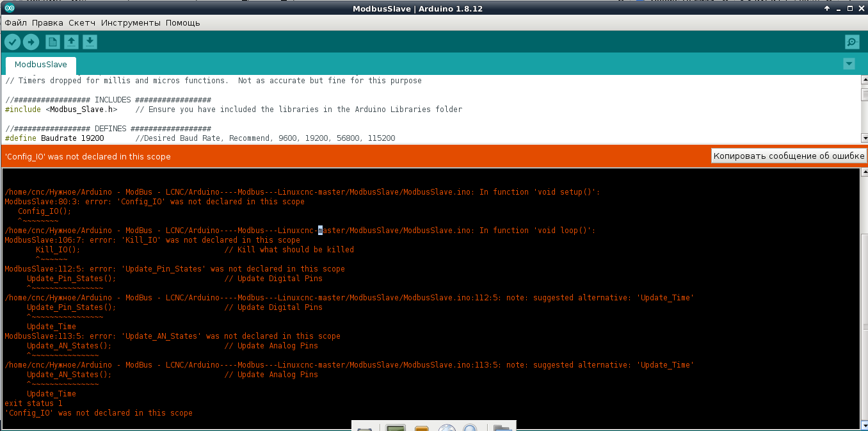
Task: Click the editor scrollbar down arrow
Action: point(864,138)
